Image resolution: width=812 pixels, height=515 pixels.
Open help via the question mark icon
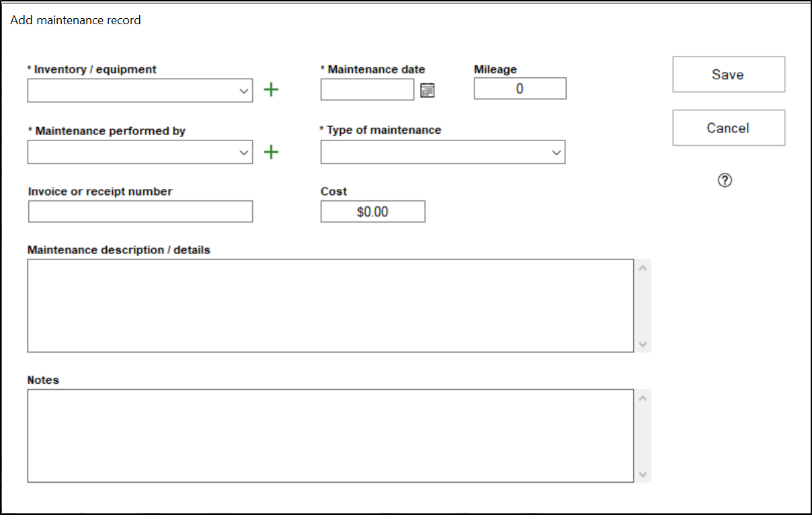point(725,180)
